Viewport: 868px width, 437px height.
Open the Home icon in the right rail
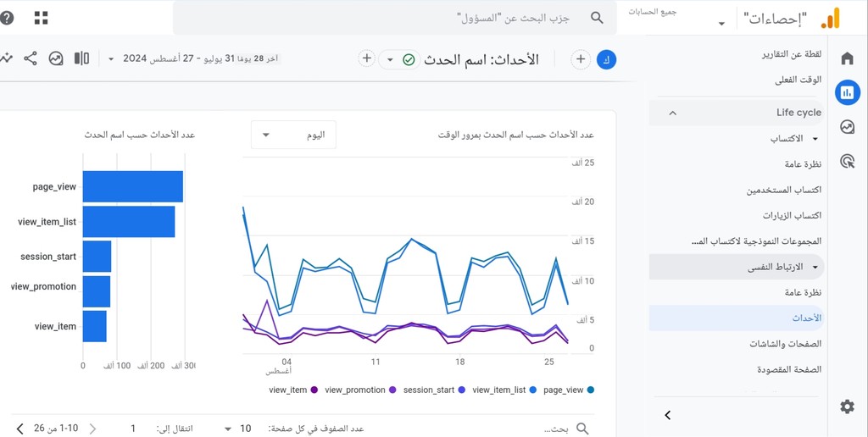pyautogui.click(x=847, y=58)
